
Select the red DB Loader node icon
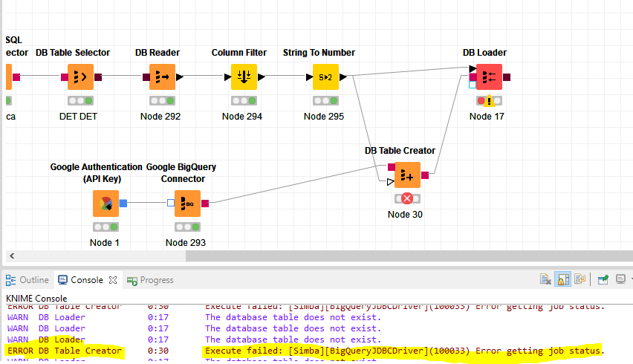pos(490,77)
